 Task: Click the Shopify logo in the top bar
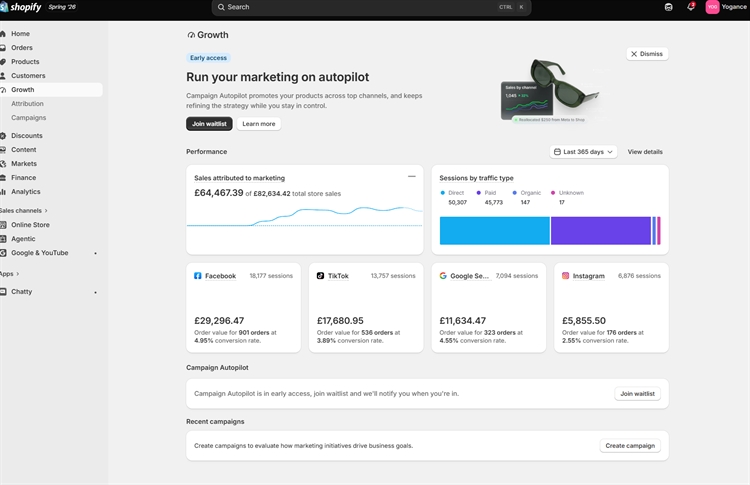pyautogui.click(x=21, y=7)
